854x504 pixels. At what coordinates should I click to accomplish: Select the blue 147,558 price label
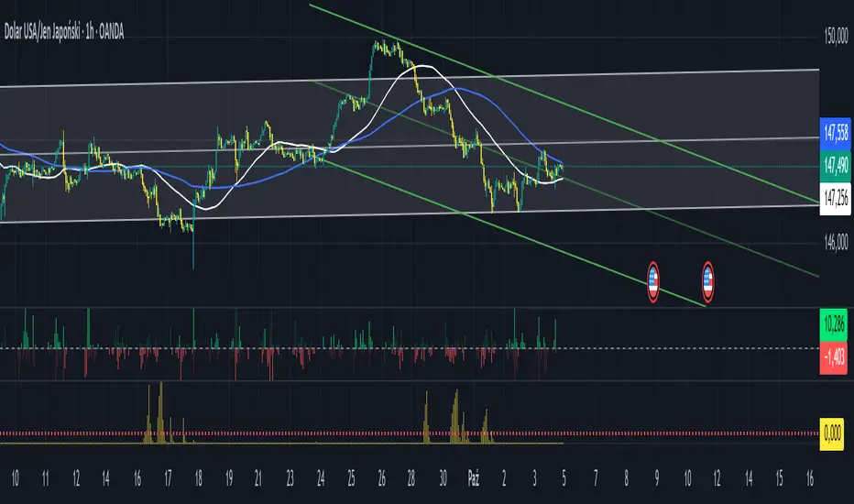coord(836,132)
